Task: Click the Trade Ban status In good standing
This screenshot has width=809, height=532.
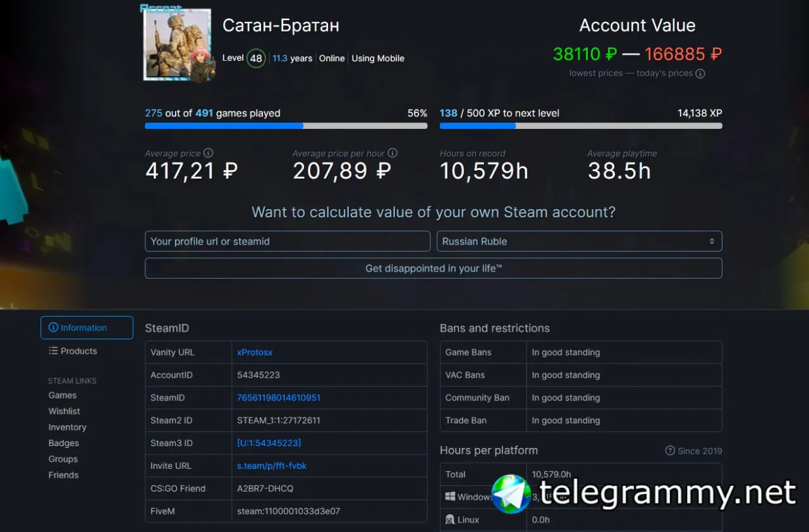Action: [x=566, y=421]
